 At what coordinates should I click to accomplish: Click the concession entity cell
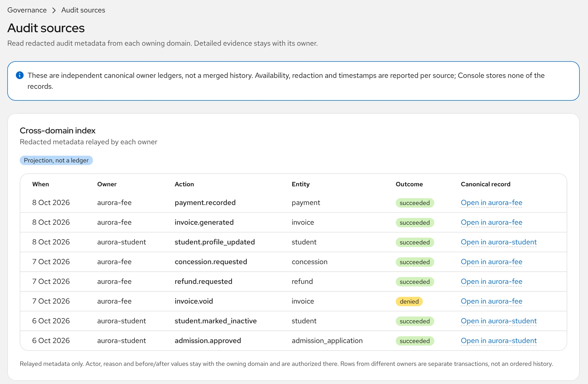(x=309, y=262)
